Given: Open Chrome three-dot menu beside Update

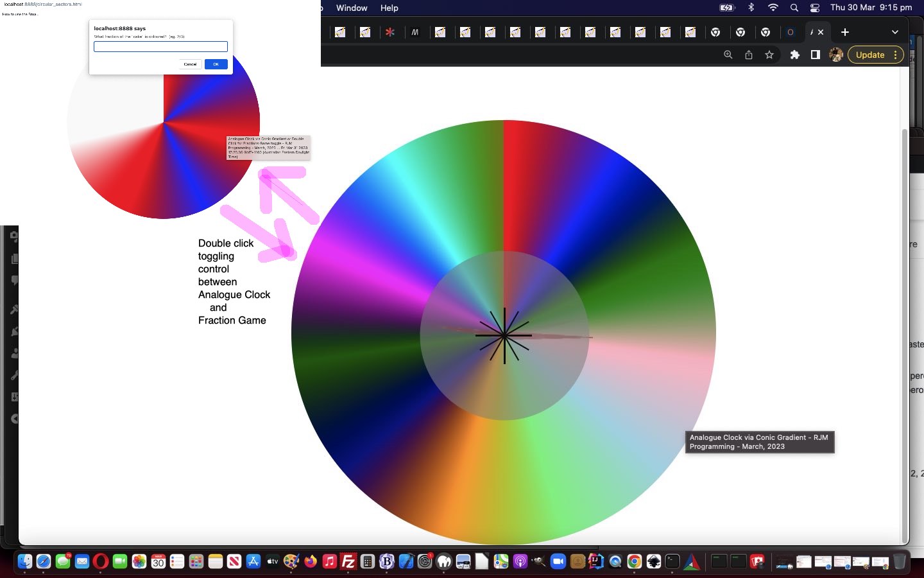Looking at the screenshot, I should pyautogui.click(x=895, y=55).
